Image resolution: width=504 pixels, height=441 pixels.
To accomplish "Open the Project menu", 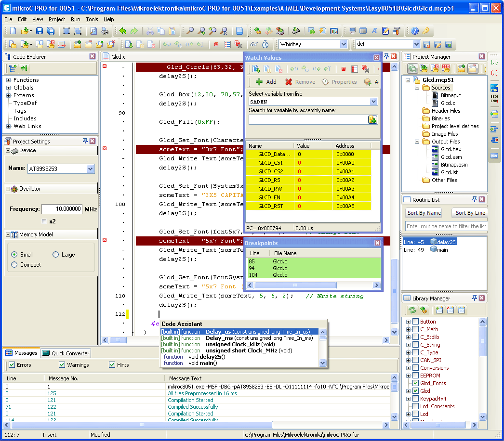I will click(x=57, y=19).
